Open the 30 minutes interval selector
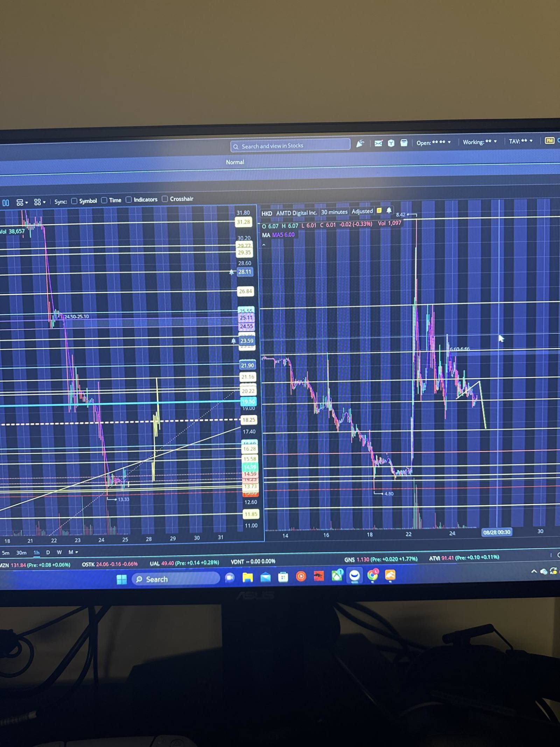 coord(334,212)
